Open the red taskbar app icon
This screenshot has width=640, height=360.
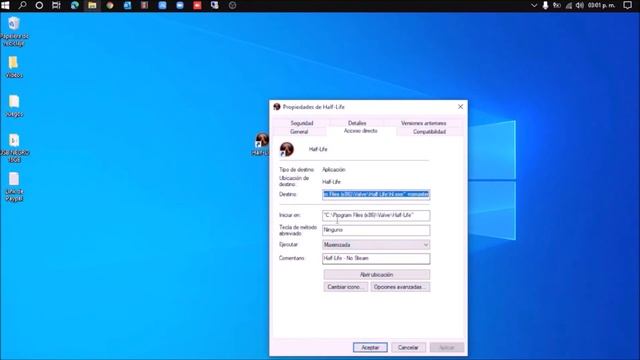[198, 5]
